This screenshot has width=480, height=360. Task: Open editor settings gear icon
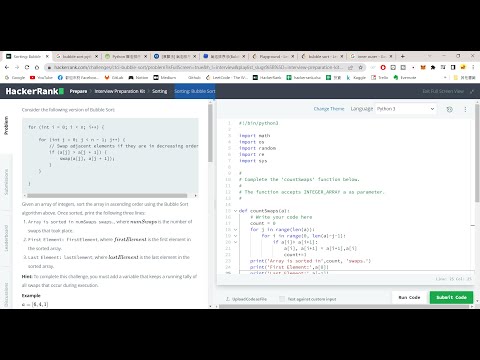449,109
